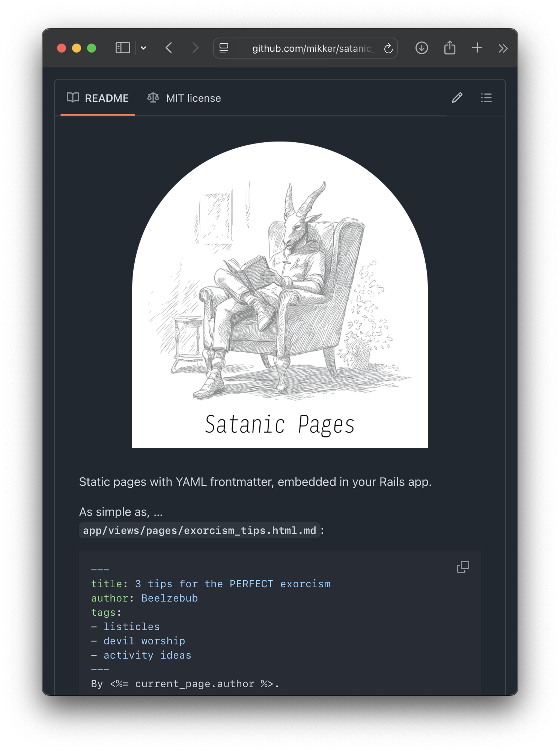Go forward to the next page
Viewport: 560px width, 751px height.
coord(195,48)
